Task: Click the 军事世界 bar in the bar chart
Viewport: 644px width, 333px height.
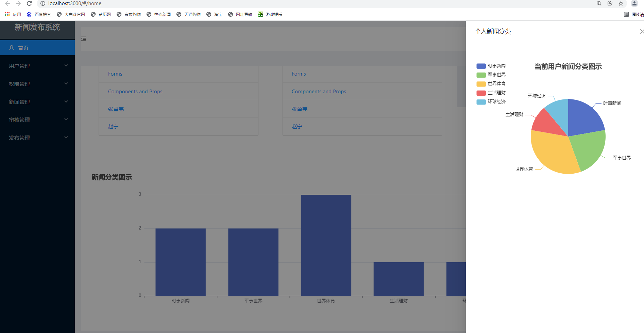Action: pos(253,262)
